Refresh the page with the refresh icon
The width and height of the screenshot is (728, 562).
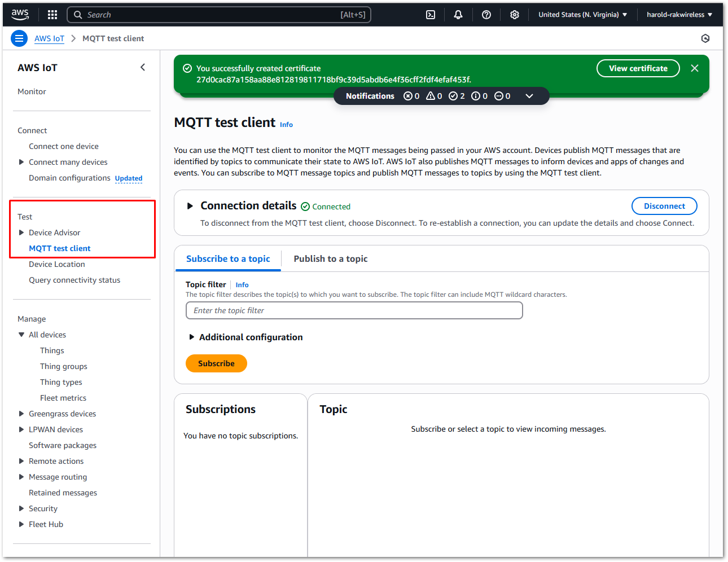tap(705, 38)
